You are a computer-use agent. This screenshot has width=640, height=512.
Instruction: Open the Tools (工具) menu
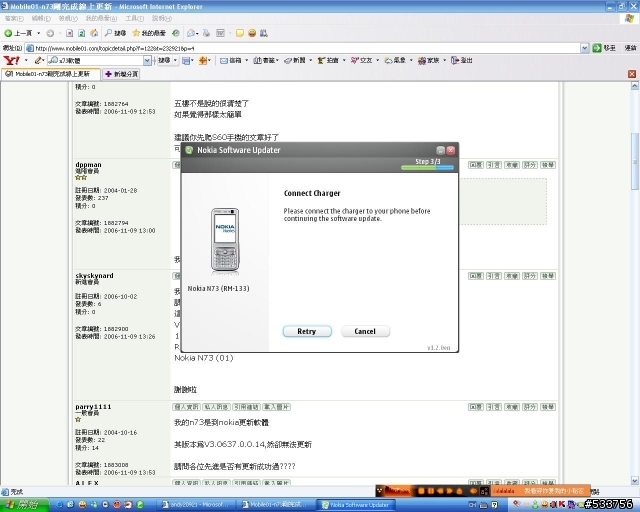click(134, 18)
